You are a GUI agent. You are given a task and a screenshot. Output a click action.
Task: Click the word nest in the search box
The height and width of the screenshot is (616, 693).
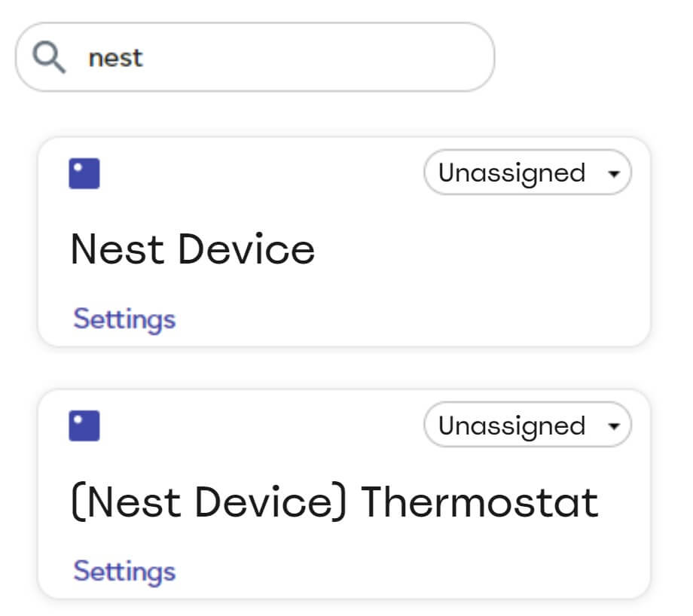[115, 58]
